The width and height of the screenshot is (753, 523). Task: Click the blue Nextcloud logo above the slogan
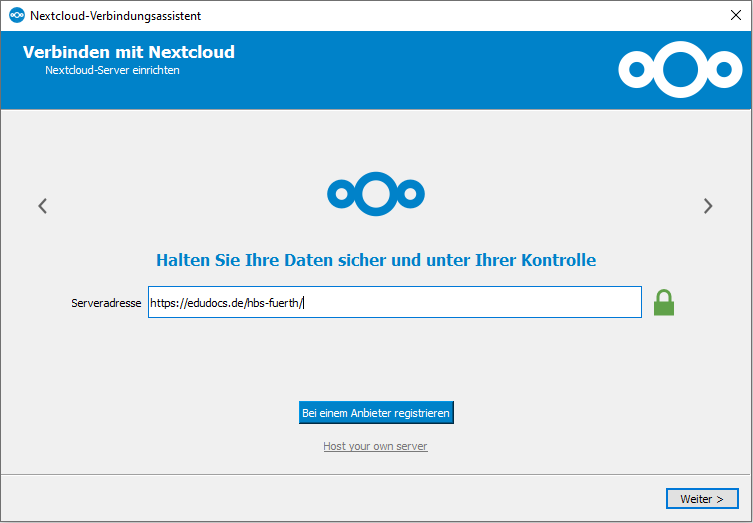[x=376, y=194]
